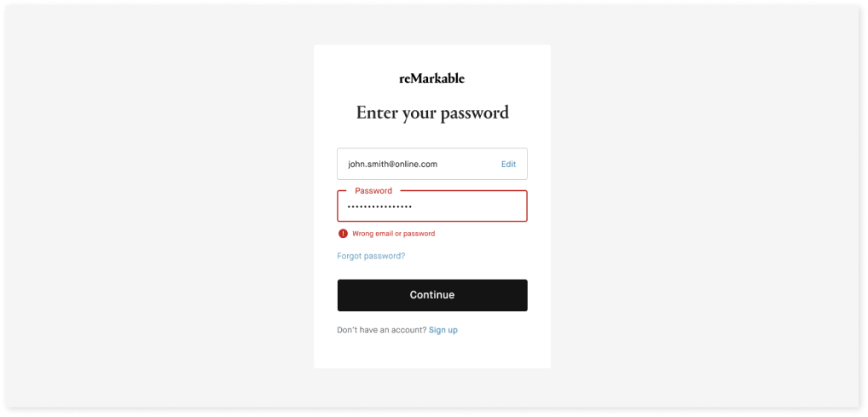Viewport: 868px width, 417px height.
Task: Click blank area between email and Edit
Action: pyautogui.click(x=469, y=164)
